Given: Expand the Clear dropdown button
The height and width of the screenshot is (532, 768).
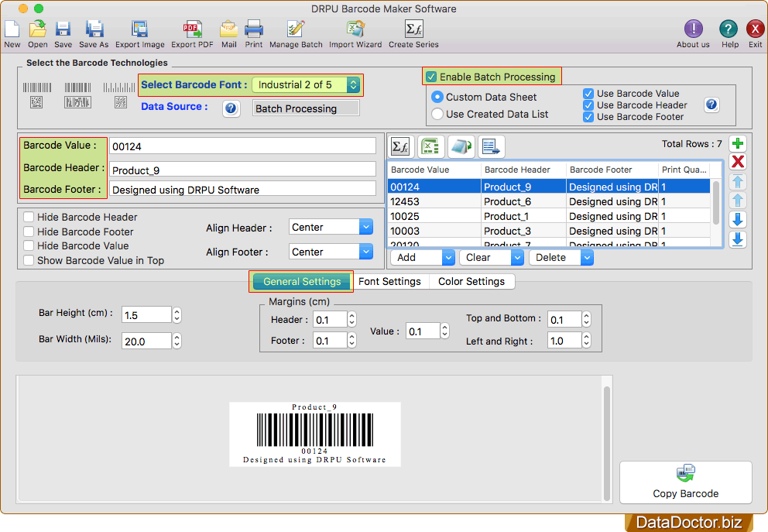Looking at the screenshot, I should [517, 258].
